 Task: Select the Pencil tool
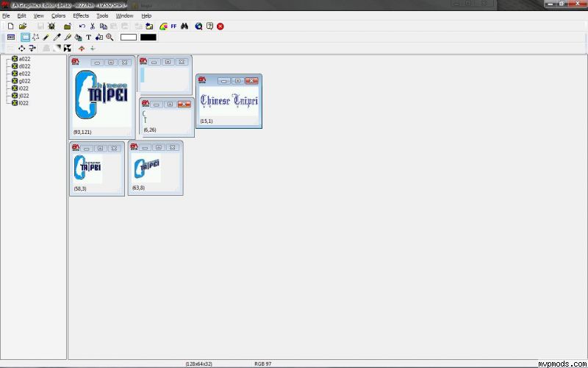click(x=46, y=38)
